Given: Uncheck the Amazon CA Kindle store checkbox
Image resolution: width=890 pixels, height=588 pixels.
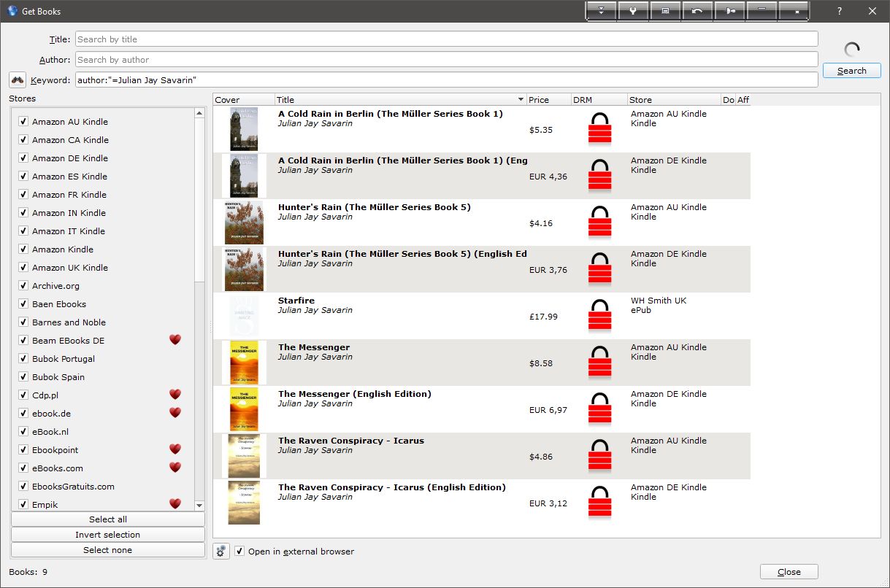Looking at the screenshot, I should 23,139.
